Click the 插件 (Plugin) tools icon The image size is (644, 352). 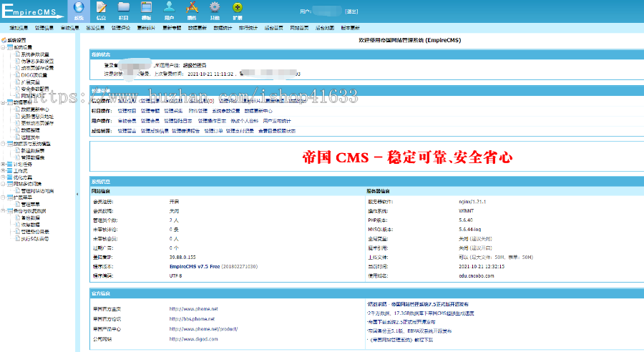tap(191, 9)
